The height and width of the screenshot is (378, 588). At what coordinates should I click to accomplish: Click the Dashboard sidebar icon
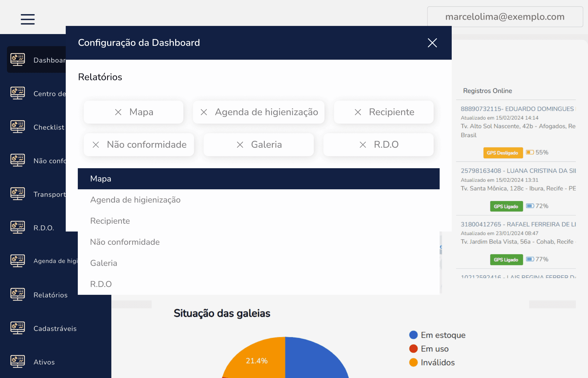[17, 60]
